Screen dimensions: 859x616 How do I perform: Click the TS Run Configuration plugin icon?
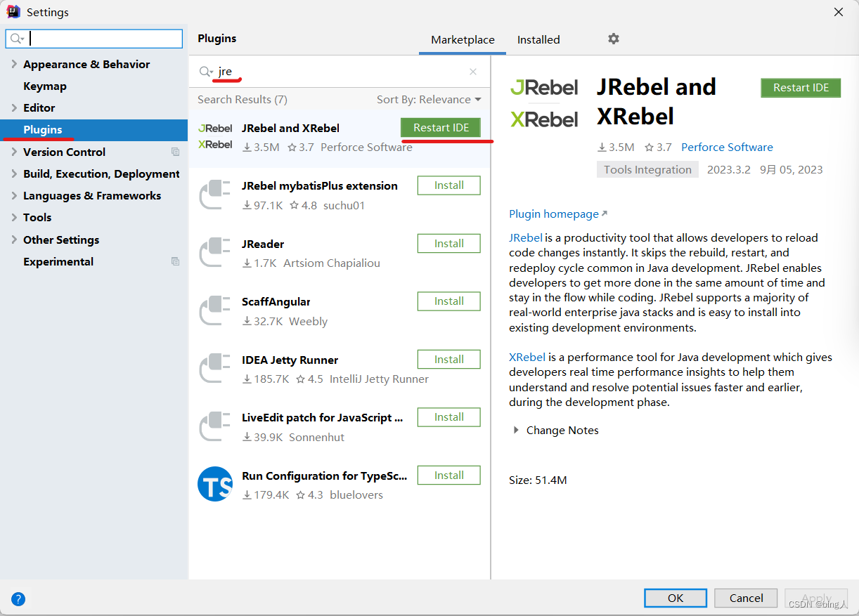click(x=215, y=484)
